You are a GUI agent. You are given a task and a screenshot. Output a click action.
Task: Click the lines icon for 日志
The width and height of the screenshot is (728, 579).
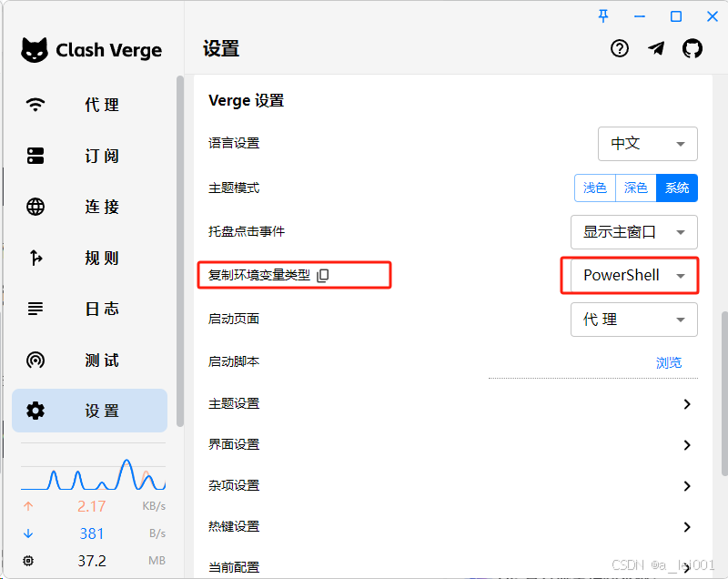pos(35,309)
